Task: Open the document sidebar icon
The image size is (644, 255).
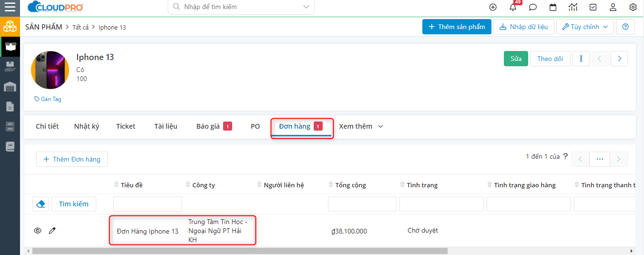Action: click(x=10, y=107)
